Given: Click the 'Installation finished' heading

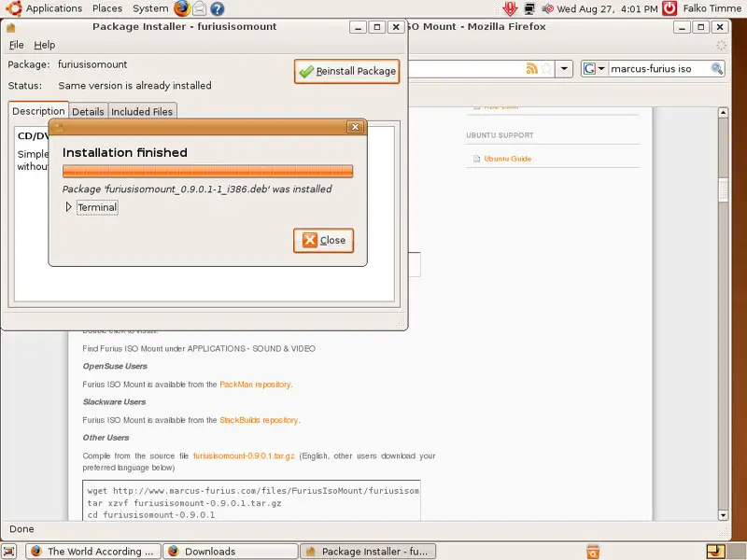Looking at the screenshot, I should coord(125,152).
